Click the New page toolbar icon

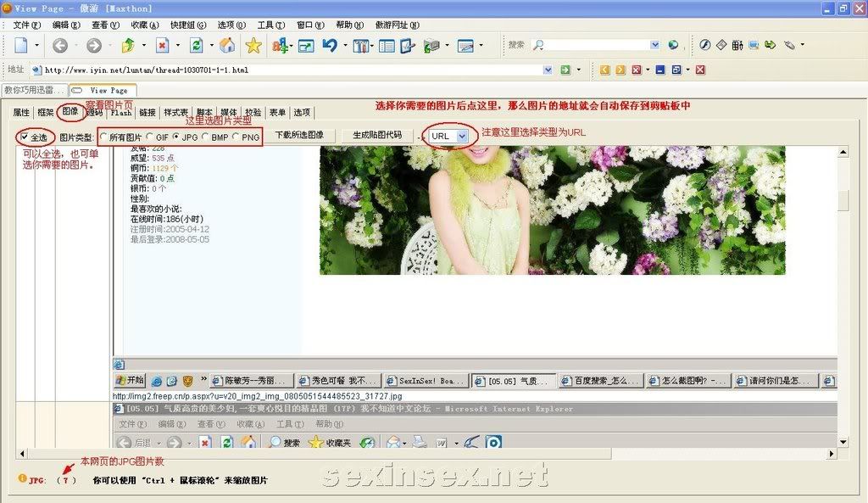pyautogui.click(x=21, y=46)
